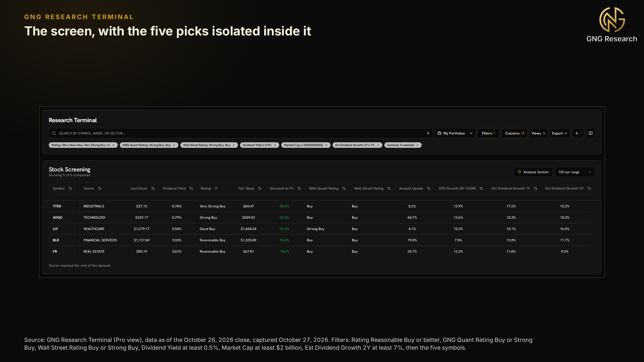Sort by Wall Street Rating column arrows

(389, 188)
